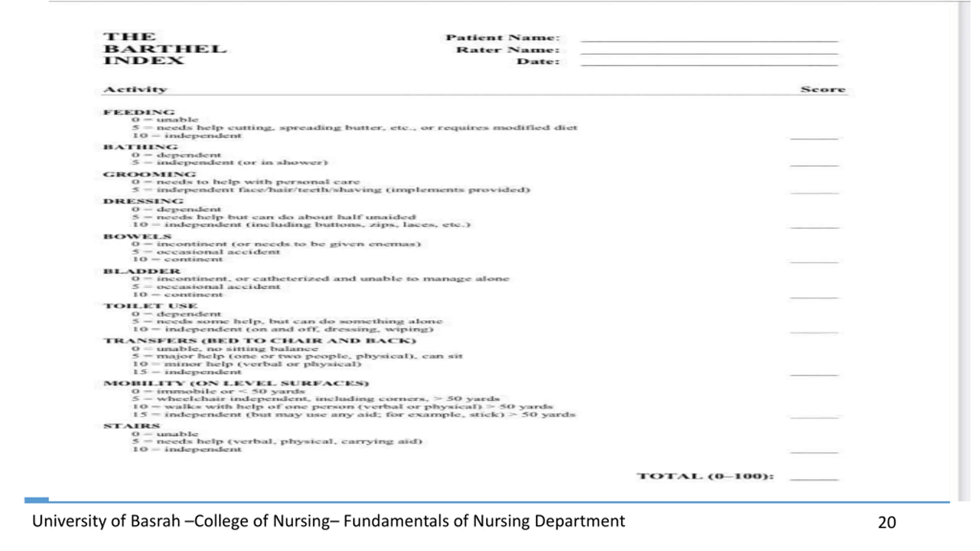This screenshot has height=551, width=980.
Task: Click 'minor help (verbal or physical)' line
Action: pyautogui.click(x=247, y=364)
